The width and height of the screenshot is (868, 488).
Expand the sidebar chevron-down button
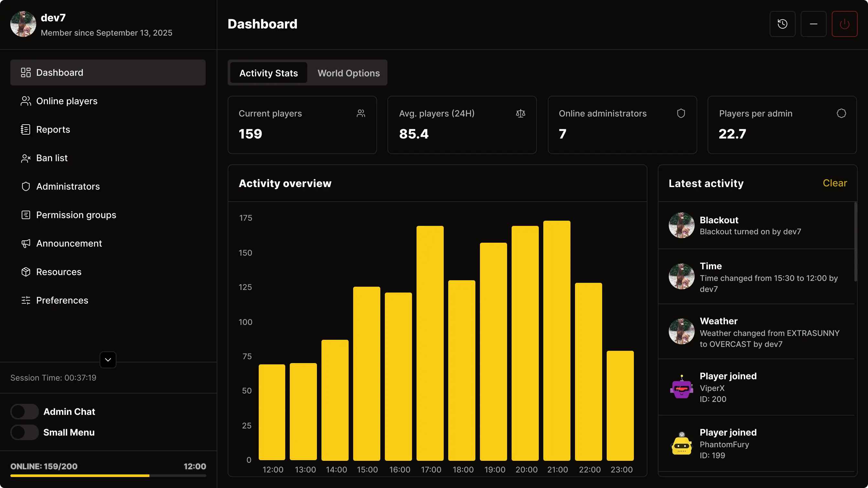pos(108,360)
